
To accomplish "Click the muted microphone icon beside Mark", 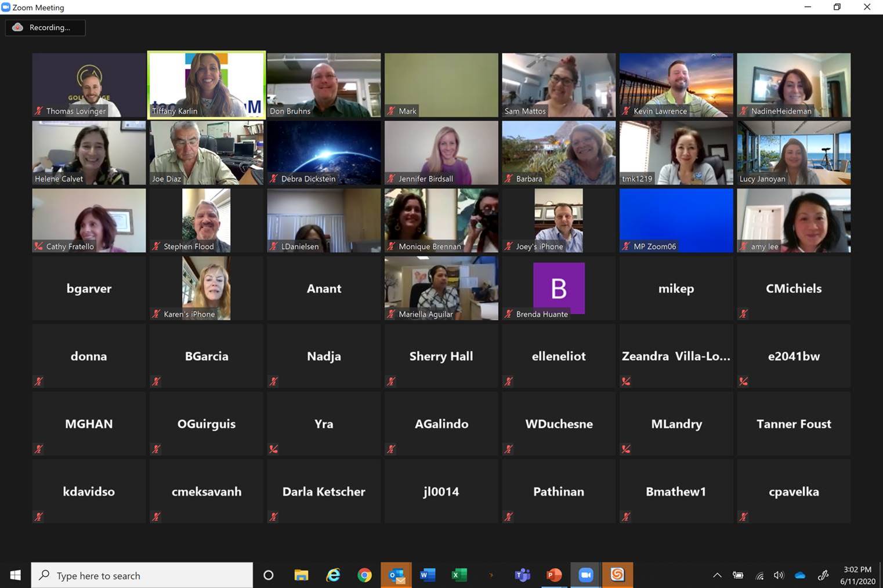I will pyautogui.click(x=392, y=111).
